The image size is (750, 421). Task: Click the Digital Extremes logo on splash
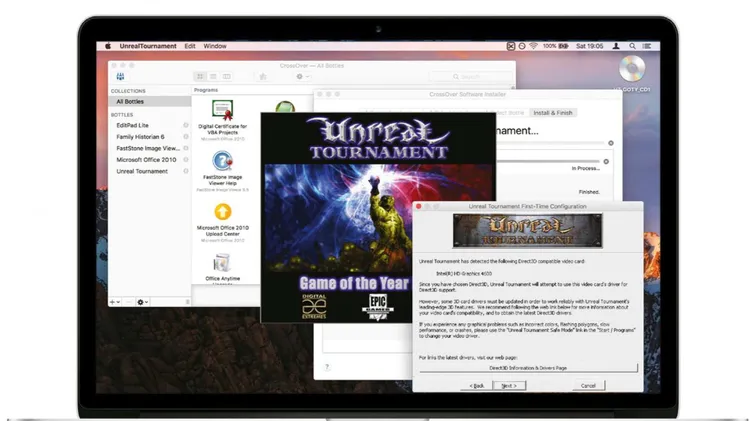point(314,307)
